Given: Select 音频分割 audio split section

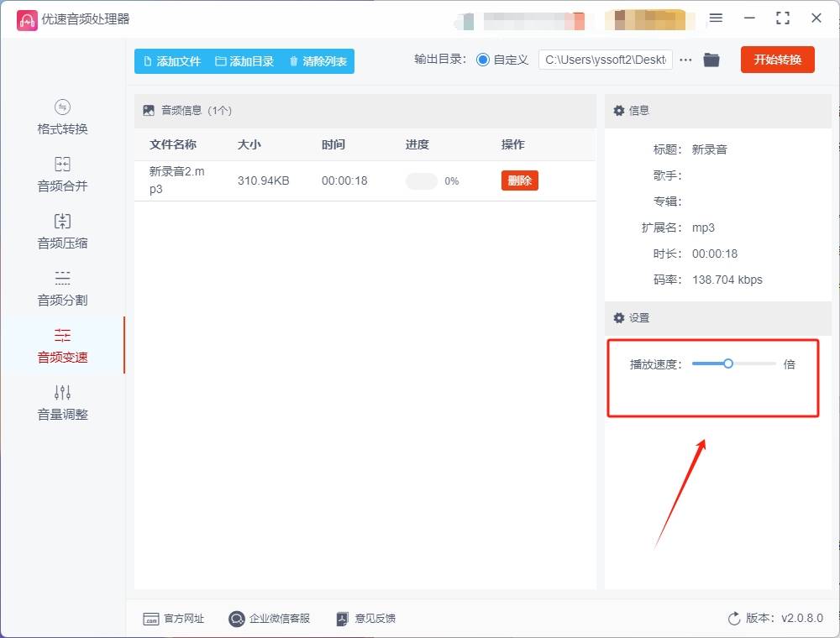Looking at the screenshot, I should [62, 289].
